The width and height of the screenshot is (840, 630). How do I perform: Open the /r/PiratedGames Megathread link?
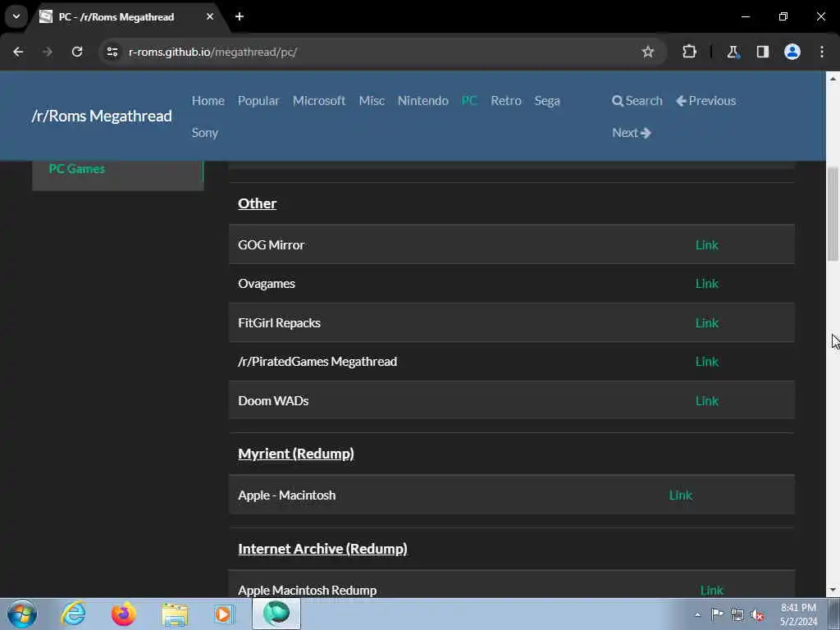[x=706, y=362]
